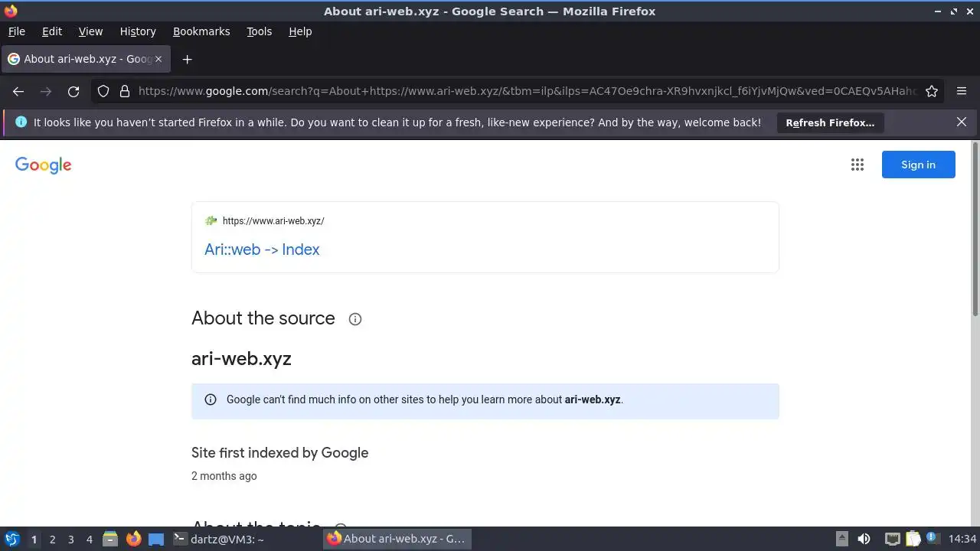Switch to workspace 2 in the taskbar
980x551 pixels.
[52, 539]
